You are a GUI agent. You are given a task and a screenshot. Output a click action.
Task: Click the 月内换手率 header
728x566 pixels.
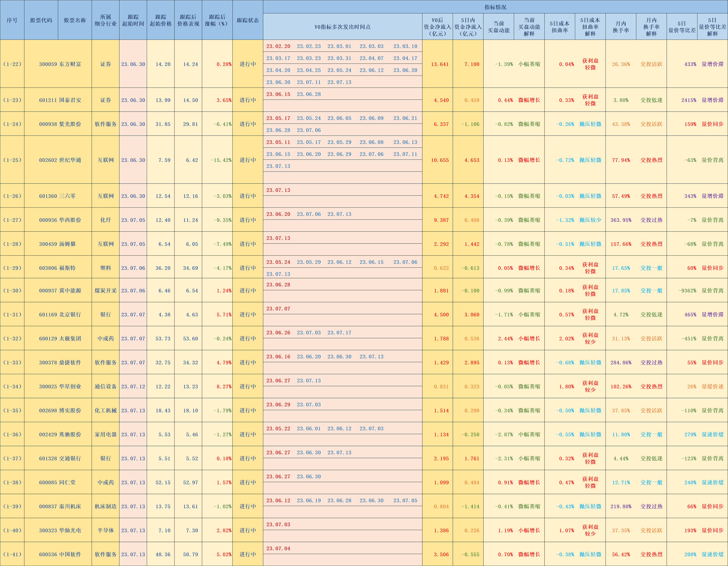point(621,27)
